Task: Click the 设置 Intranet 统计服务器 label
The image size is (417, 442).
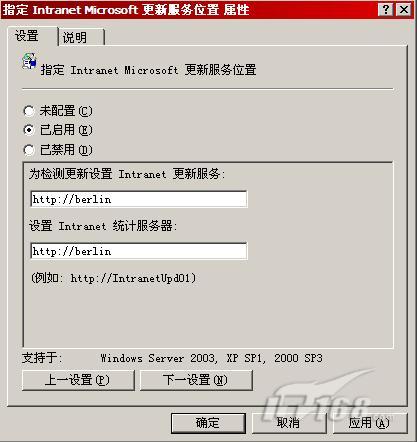Action: [103, 226]
